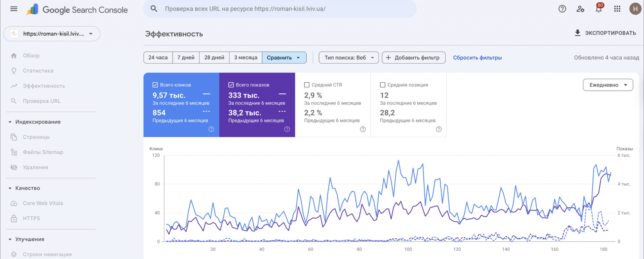The width and height of the screenshot is (644, 259).
Task: Open the Тип поиска: Веб dropdown
Action: (348, 58)
